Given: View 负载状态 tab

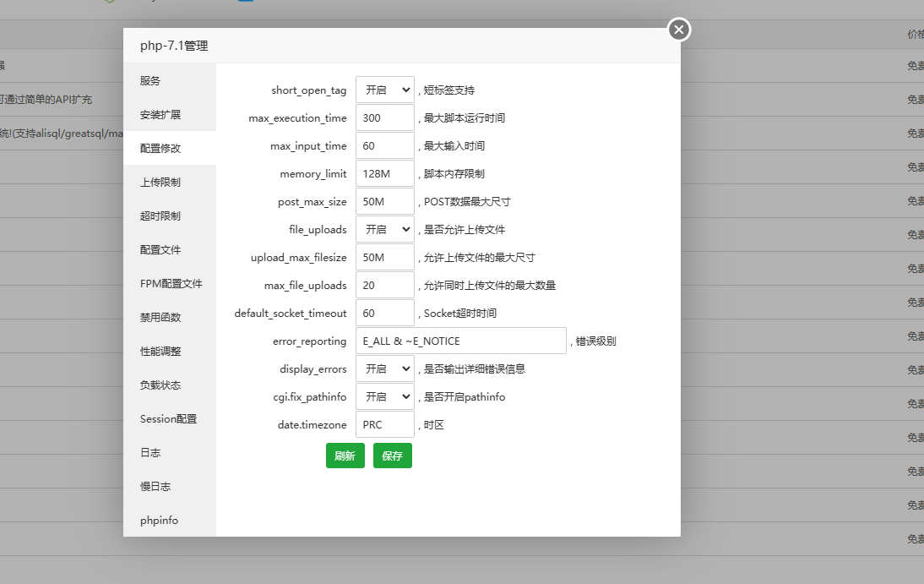Looking at the screenshot, I should (170, 385).
